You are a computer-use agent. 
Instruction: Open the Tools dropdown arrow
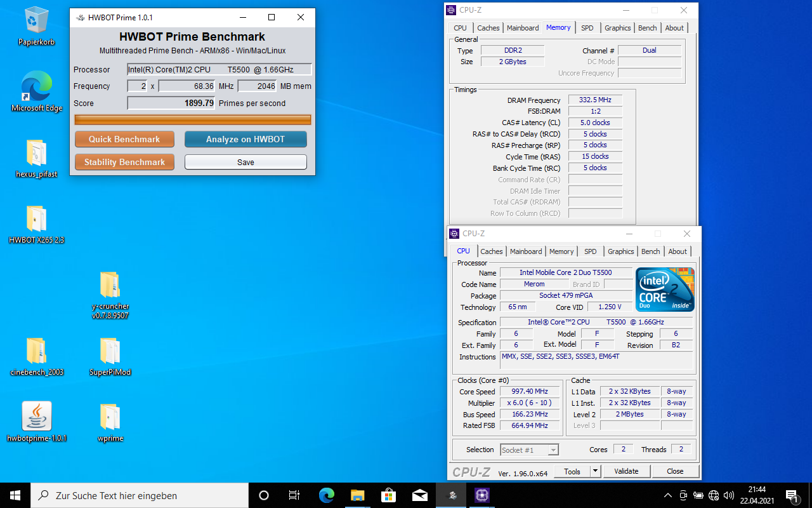point(595,471)
